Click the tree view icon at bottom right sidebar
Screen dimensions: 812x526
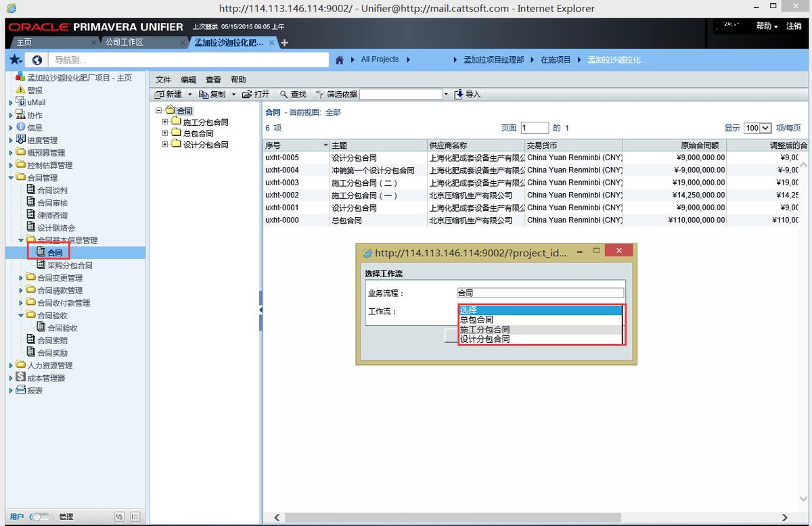click(120, 516)
